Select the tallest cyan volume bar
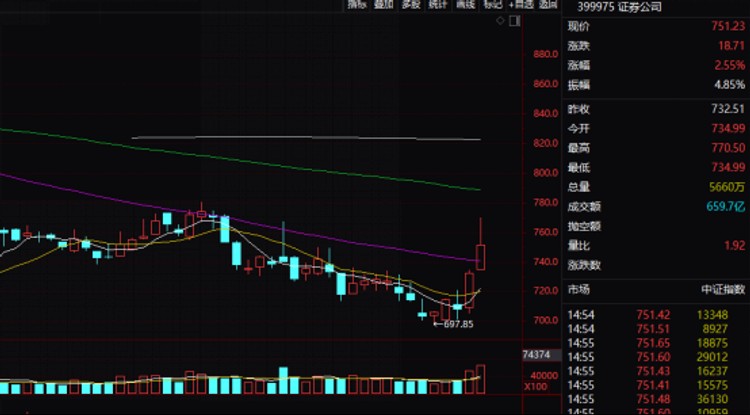Image resolution: width=750 pixels, height=415 pixels. pos(283,381)
